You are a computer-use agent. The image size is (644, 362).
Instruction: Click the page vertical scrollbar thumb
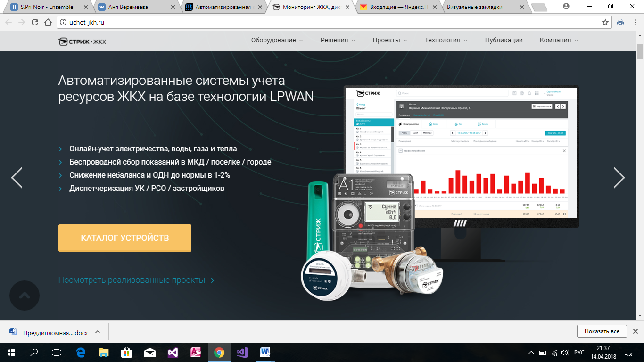(x=640, y=51)
